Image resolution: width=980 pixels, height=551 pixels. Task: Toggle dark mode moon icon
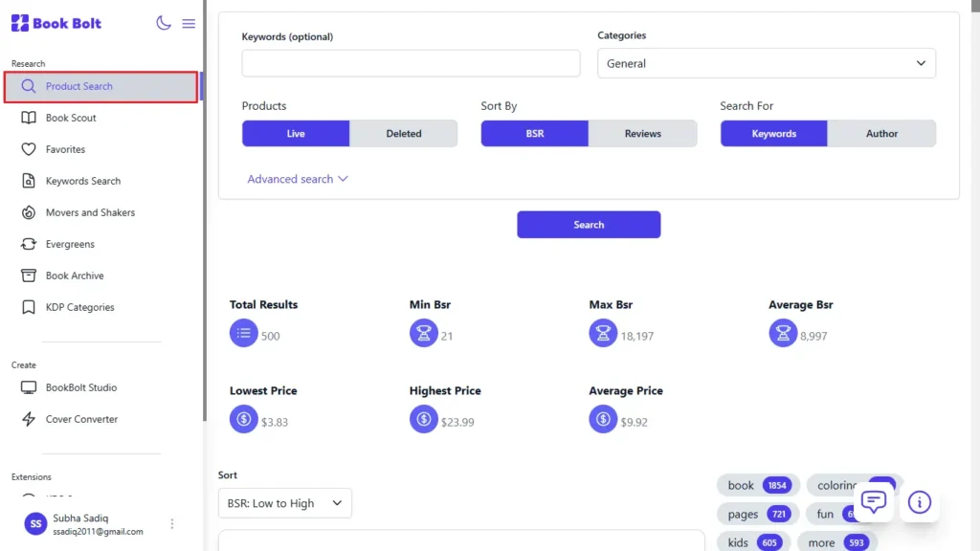pos(164,23)
